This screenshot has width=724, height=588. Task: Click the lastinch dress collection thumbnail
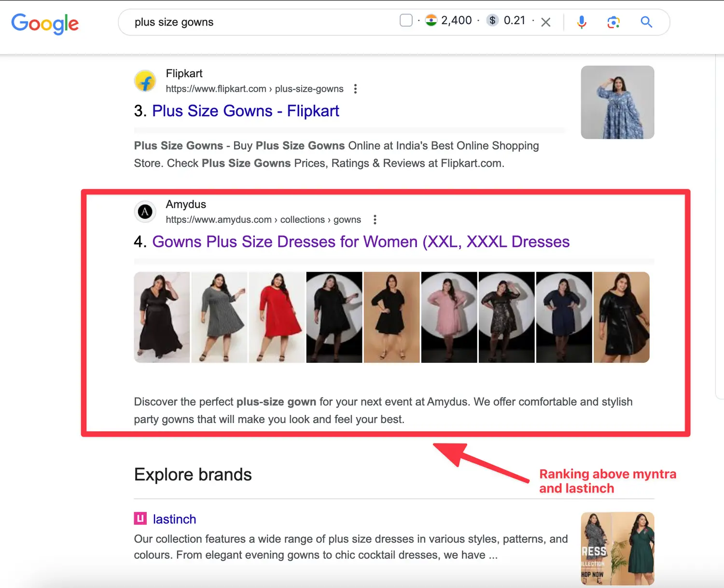(x=617, y=548)
